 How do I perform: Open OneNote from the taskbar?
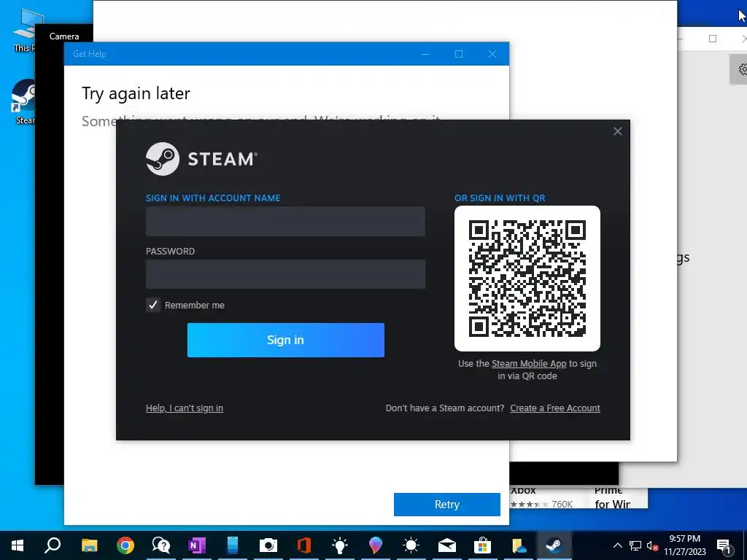197,545
